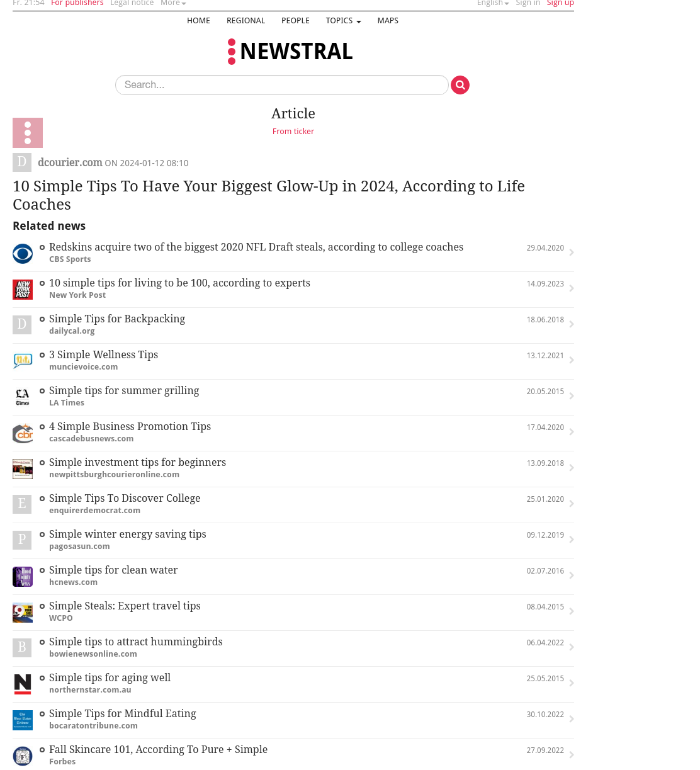Click the Forbes round logo

tap(23, 756)
